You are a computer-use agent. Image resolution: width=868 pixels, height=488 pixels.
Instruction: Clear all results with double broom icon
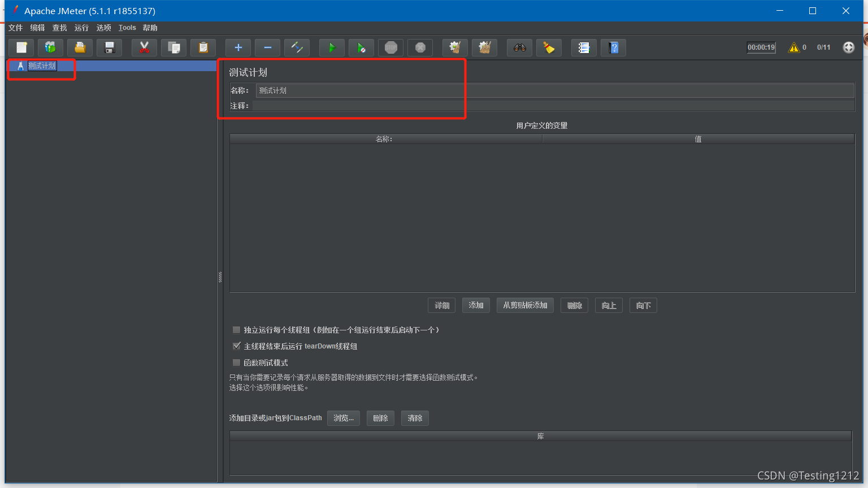point(485,47)
